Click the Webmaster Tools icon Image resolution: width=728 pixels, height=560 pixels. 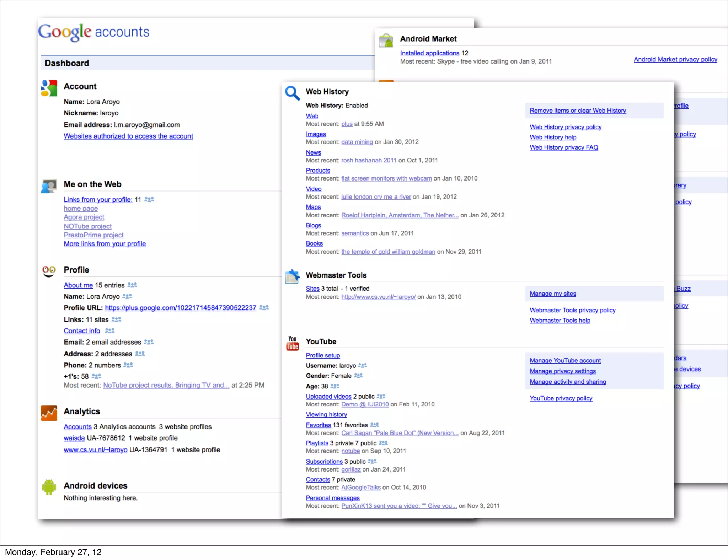point(292,276)
